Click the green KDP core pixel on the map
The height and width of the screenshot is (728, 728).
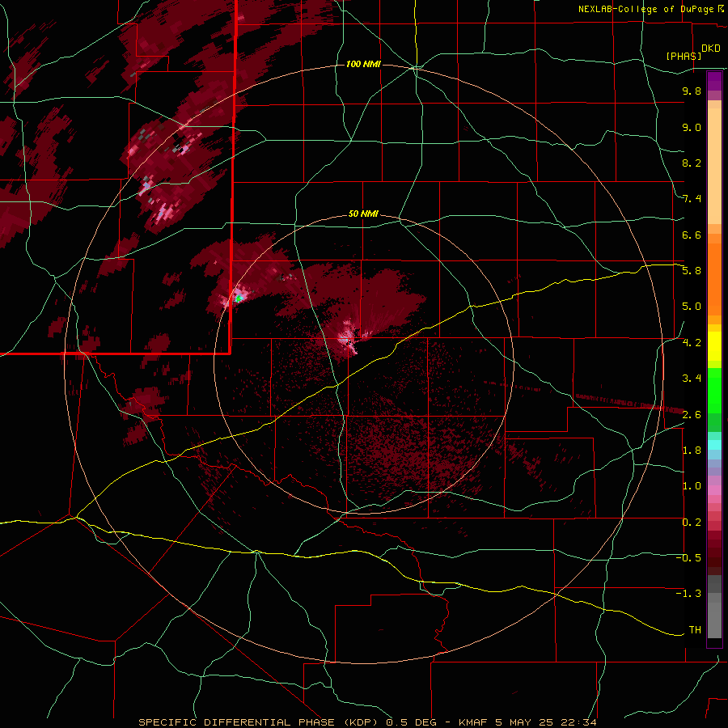[x=239, y=298]
